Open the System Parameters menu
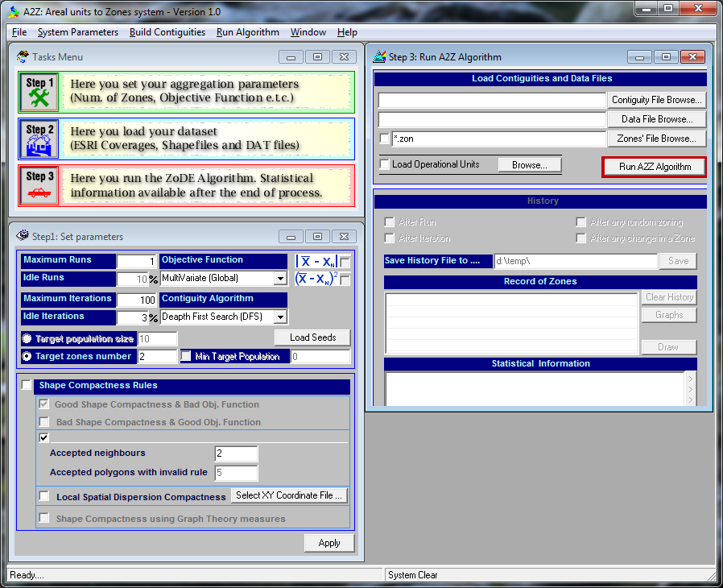 tap(77, 32)
